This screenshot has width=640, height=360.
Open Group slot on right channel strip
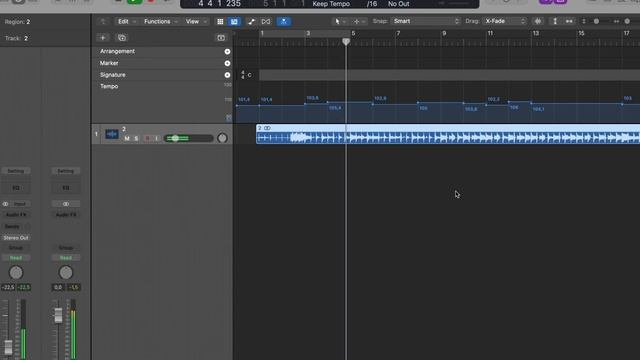point(66,248)
